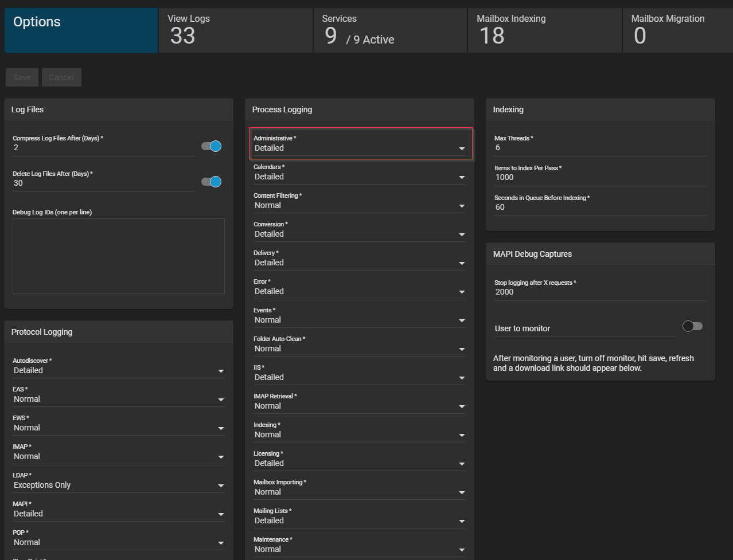Enable the User to monitor toggle
This screenshot has height=560, width=733.
692,327
